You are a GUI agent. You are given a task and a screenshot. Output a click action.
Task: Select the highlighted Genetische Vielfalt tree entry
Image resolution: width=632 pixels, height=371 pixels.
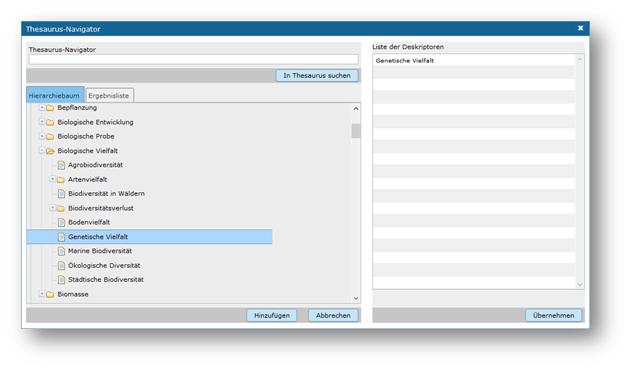coord(150,237)
